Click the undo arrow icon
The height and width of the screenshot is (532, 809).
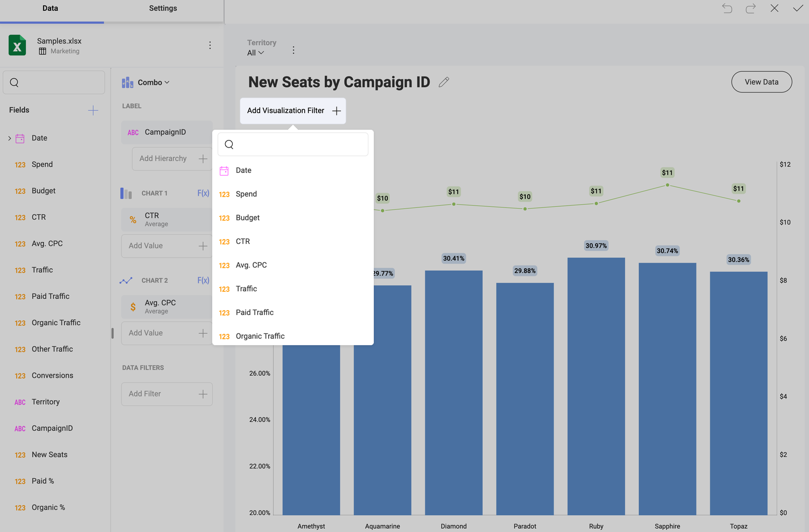[727, 8]
